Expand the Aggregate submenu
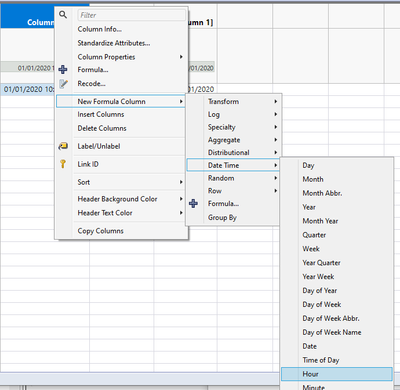 pyautogui.click(x=233, y=140)
